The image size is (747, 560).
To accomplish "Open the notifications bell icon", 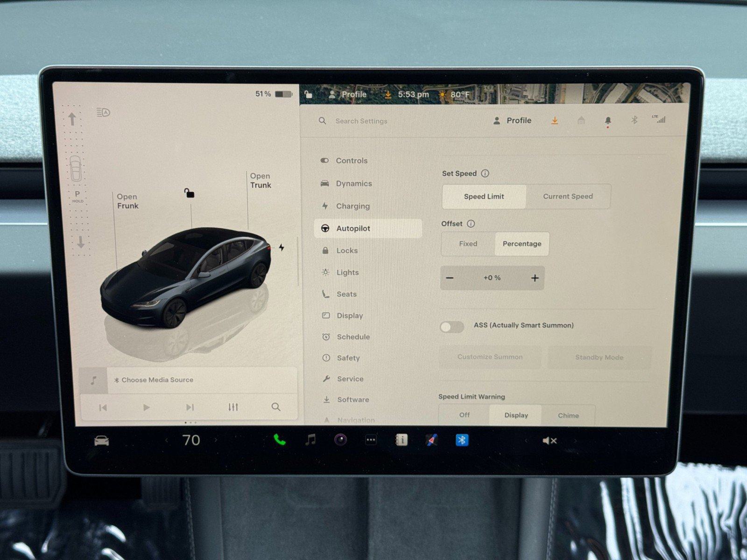I will pyautogui.click(x=607, y=120).
